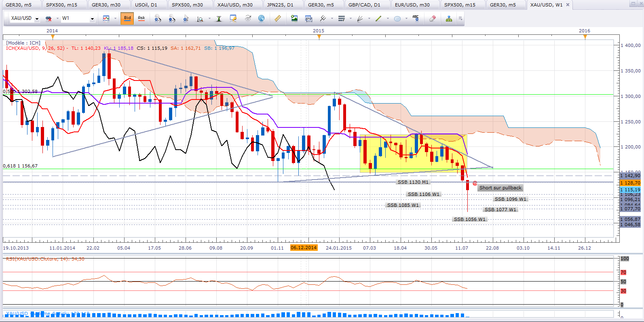Click the unlink chart icon
Screen dimensions: 644x322
click(49, 19)
